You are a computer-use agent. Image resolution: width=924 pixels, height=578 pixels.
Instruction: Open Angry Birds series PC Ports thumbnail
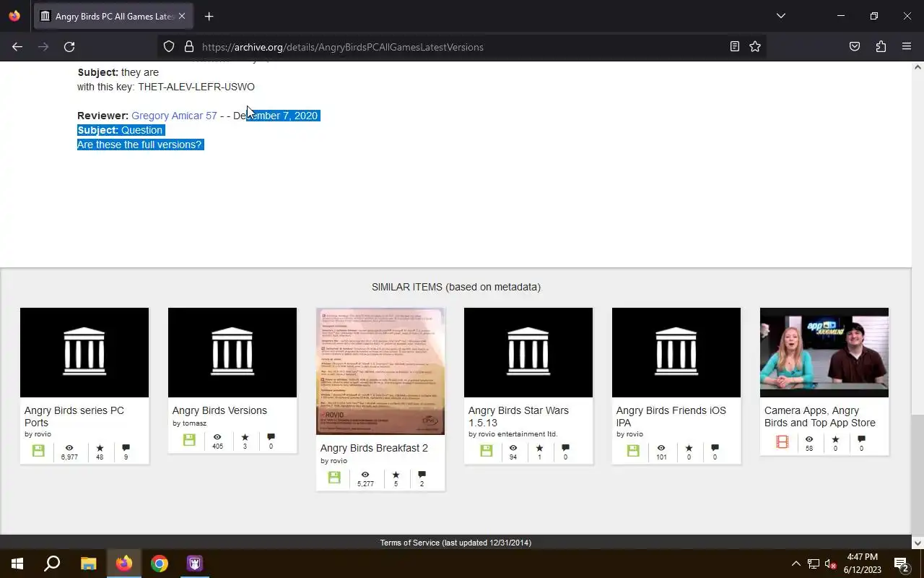[84, 353]
